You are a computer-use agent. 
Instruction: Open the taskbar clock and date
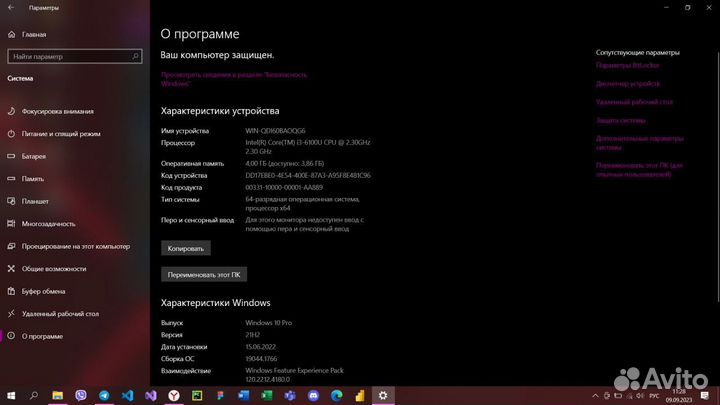[679, 396]
